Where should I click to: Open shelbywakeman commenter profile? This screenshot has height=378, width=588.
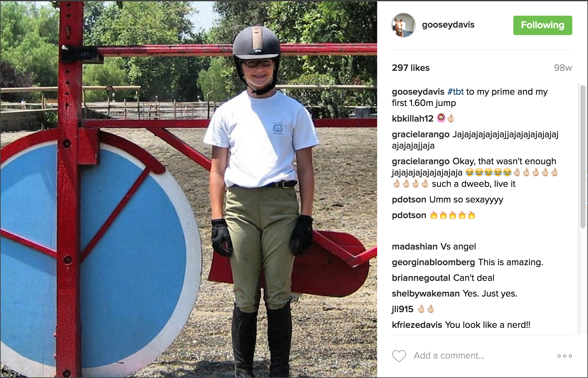click(x=426, y=294)
